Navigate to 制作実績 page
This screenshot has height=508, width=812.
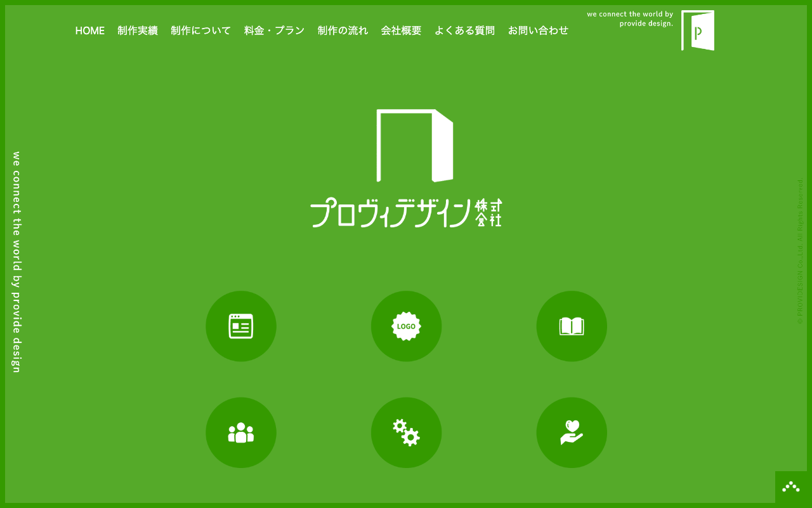click(138, 30)
